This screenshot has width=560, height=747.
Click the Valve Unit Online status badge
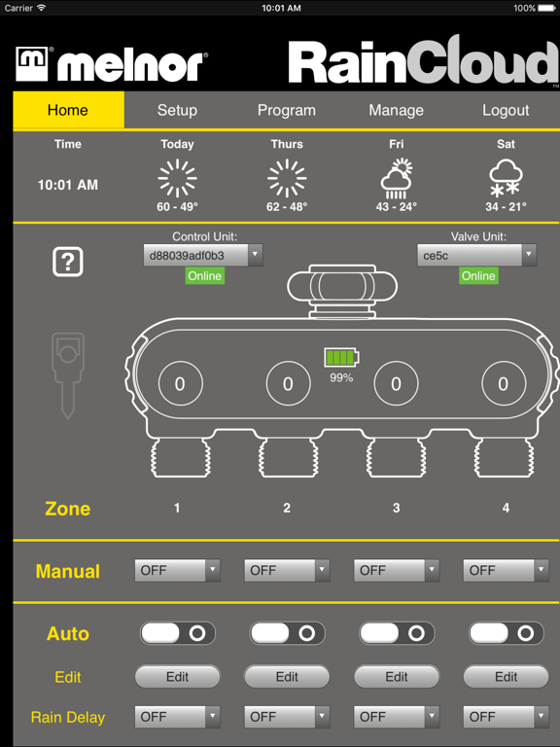[478, 276]
